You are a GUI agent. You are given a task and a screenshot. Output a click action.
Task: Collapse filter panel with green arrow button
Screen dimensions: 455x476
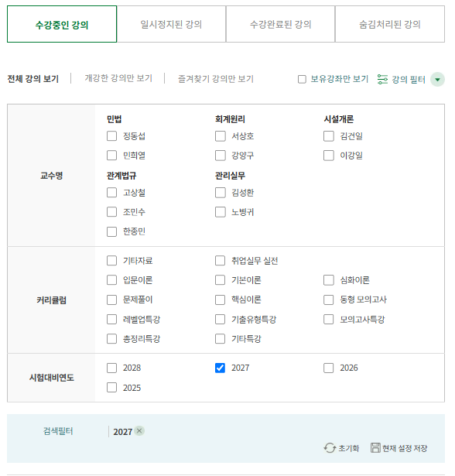point(437,80)
